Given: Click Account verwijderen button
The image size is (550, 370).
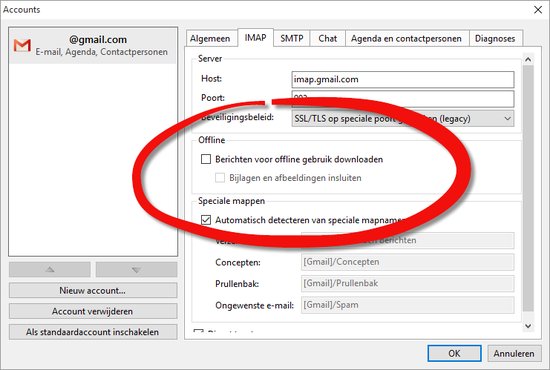Looking at the screenshot, I should [93, 311].
